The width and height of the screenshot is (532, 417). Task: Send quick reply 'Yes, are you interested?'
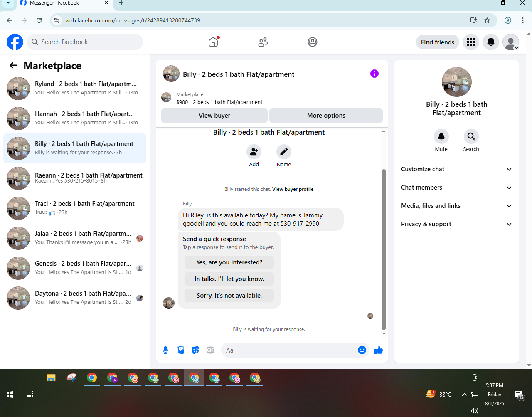click(229, 262)
